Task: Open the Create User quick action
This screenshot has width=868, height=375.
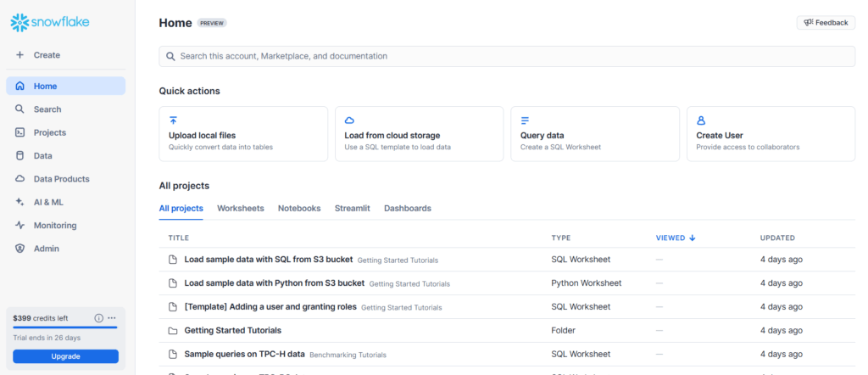Action: click(771, 134)
